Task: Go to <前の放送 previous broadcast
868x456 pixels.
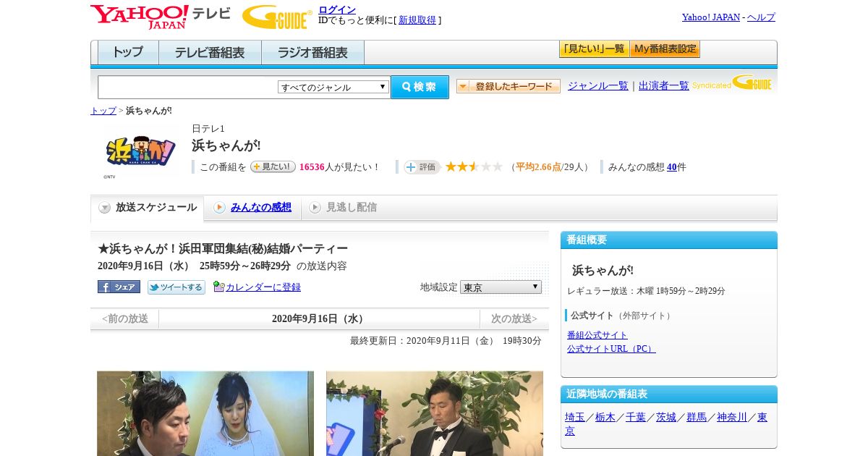Action: tap(124, 318)
